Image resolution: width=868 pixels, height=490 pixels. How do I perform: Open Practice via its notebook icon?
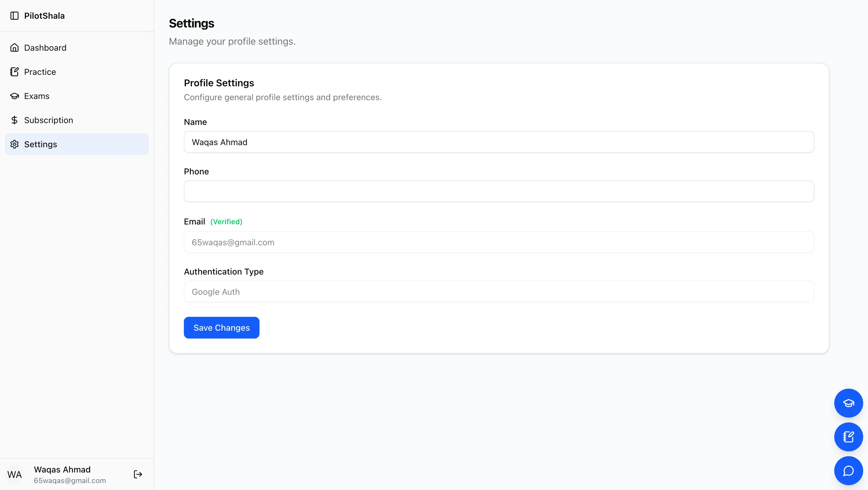(14, 72)
